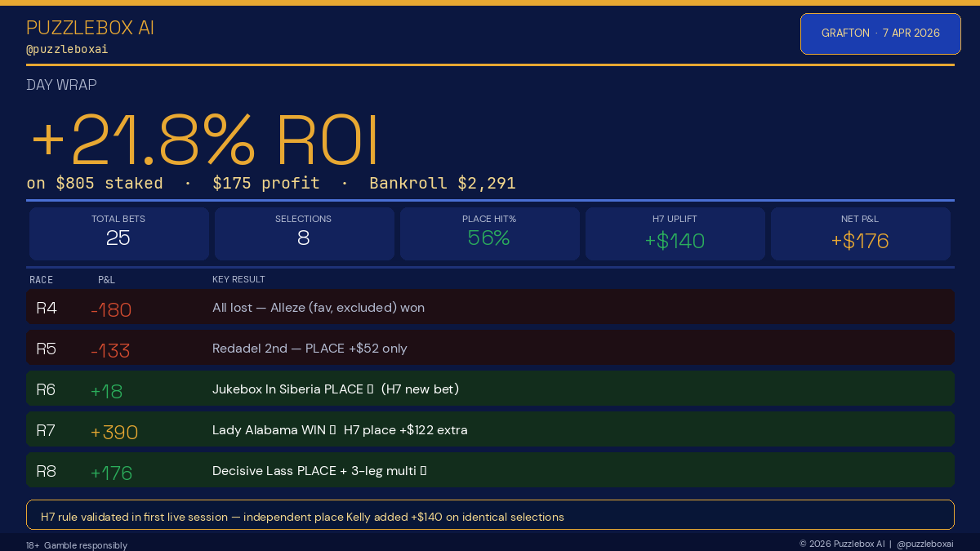Select the H7 UPLIFT +$140 card
Viewport: 980px width, 551px height.
pos(675,233)
